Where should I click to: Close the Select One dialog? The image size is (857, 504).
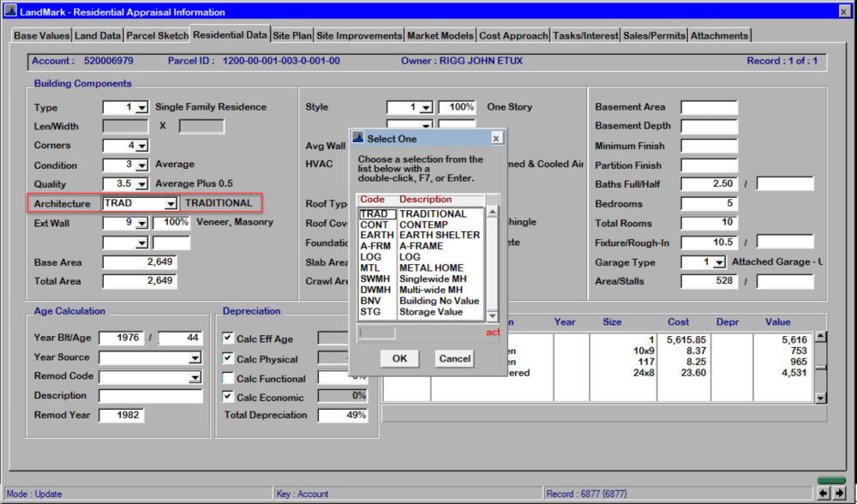(495, 138)
